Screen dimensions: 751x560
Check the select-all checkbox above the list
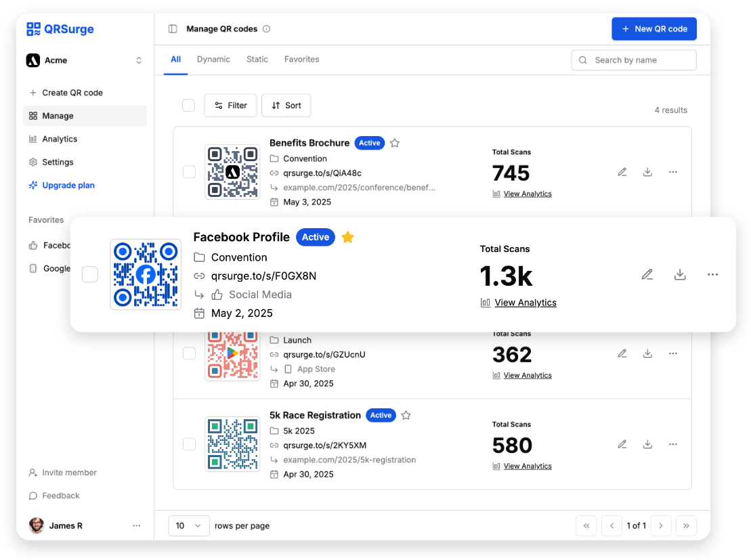[188, 105]
